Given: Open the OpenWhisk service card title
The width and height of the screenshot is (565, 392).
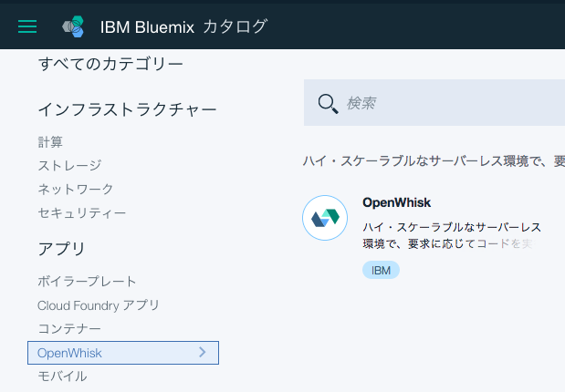Looking at the screenshot, I should 396,202.
